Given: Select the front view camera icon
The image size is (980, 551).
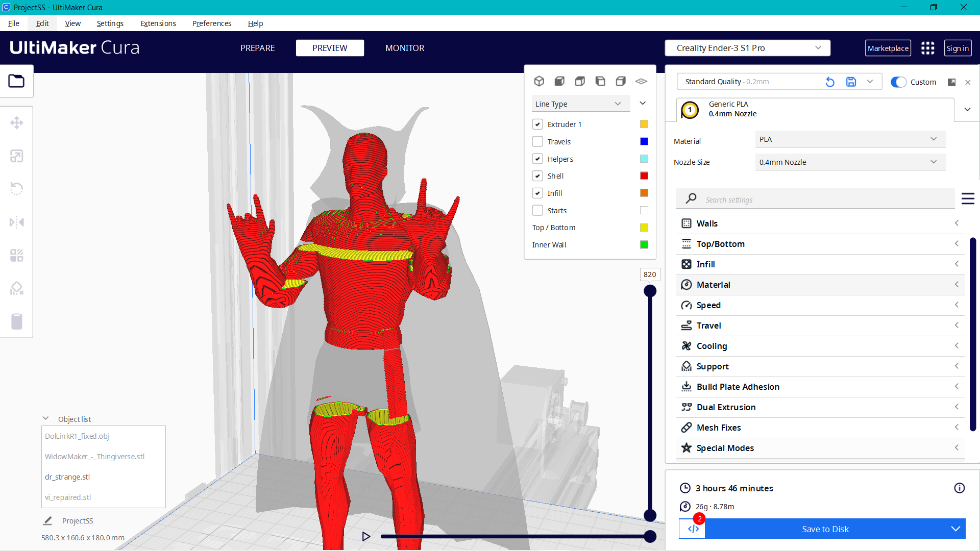Looking at the screenshot, I should [559, 81].
